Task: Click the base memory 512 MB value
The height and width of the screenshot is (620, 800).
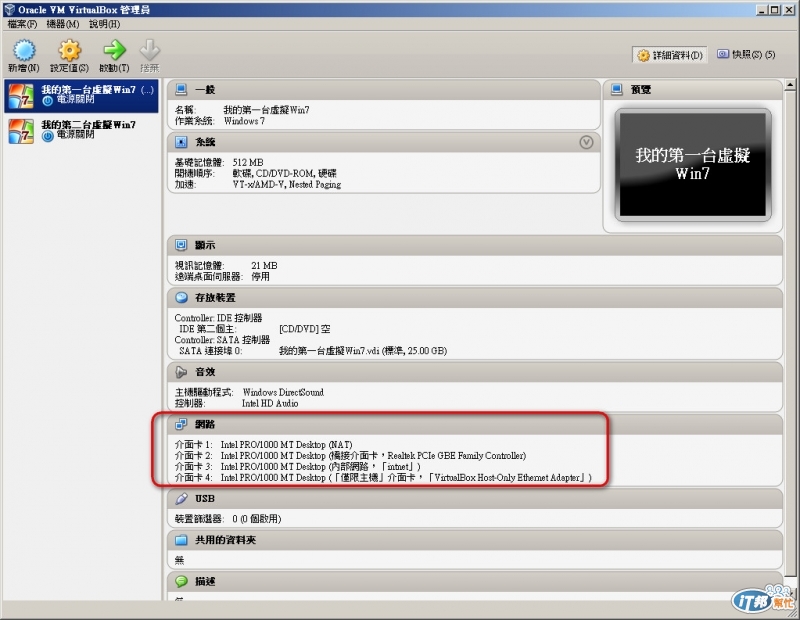Action: click(x=248, y=162)
